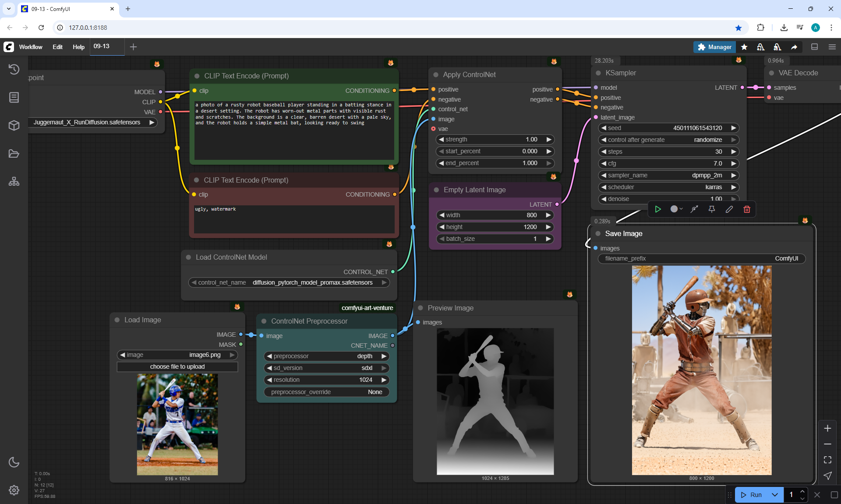841x504 pixels.
Task: Expand the Run button options dropdown arrow
Action: pyautogui.click(x=775, y=495)
